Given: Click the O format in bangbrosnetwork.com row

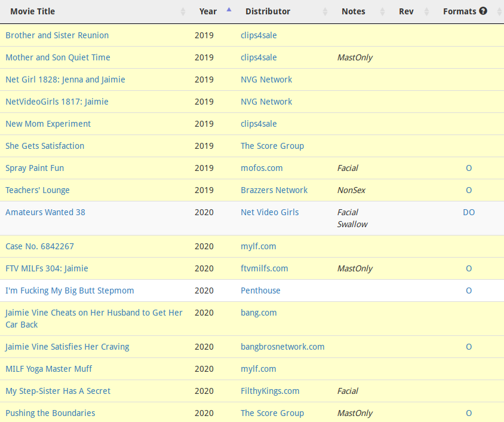Looking at the screenshot, I should point(469,347).
